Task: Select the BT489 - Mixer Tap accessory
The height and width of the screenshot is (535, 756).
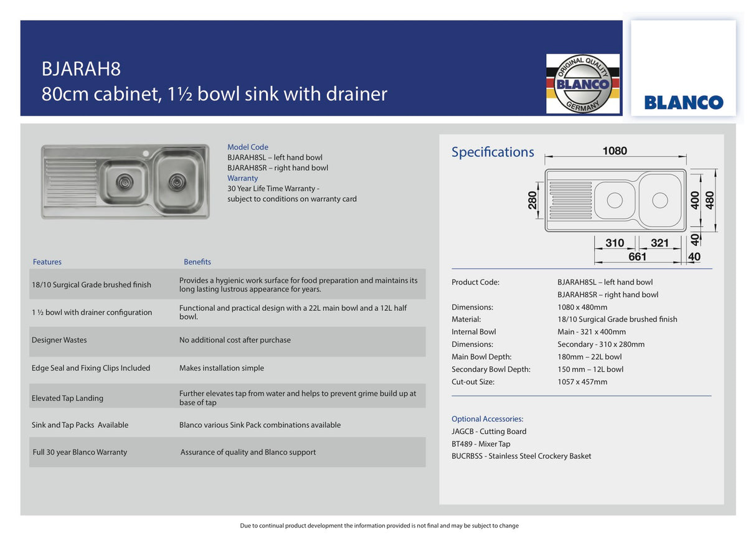Action: pyautogui.click(x=481, y=444)
